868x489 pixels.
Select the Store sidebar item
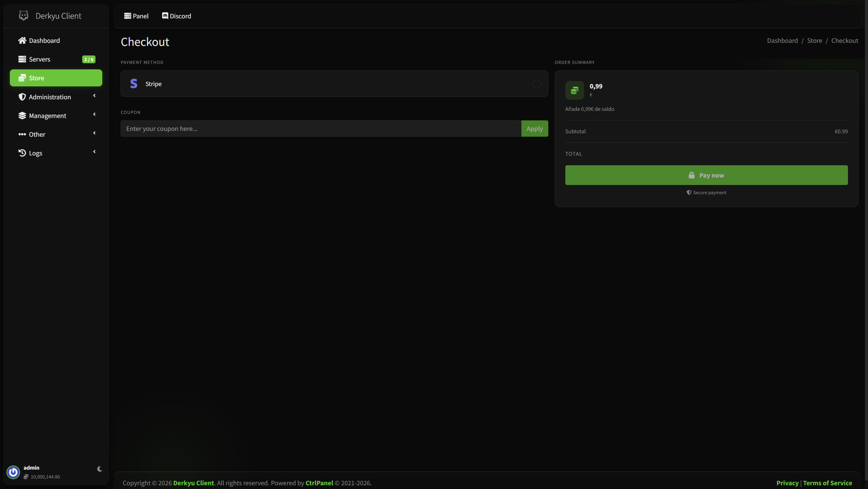[56, 78]
